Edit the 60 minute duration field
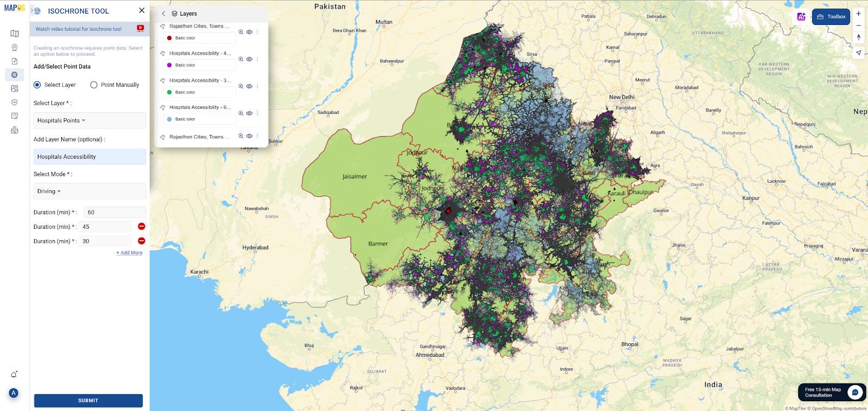Image resolution: width=868 pixels, height=411 pixels. (x=114, y=213)
